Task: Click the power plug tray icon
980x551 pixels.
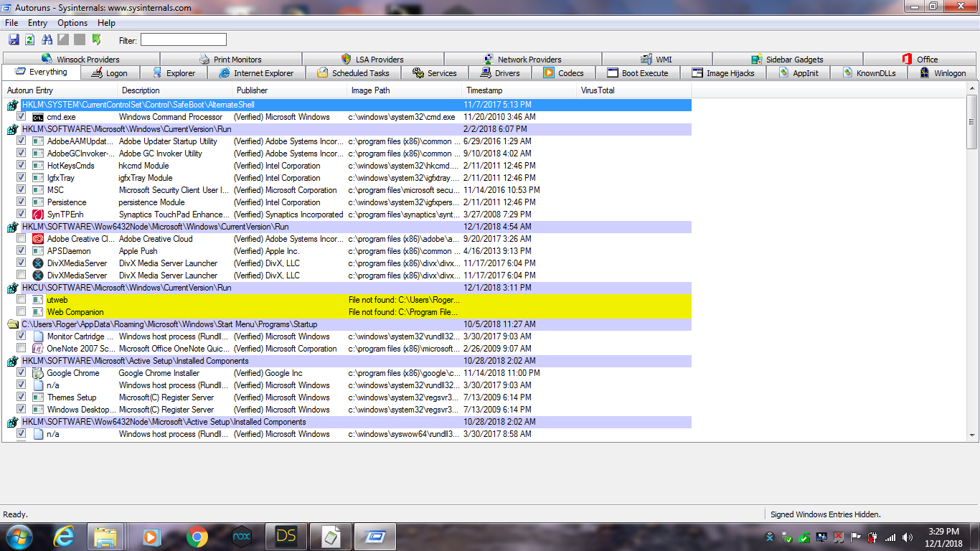Action: (873, 537)
